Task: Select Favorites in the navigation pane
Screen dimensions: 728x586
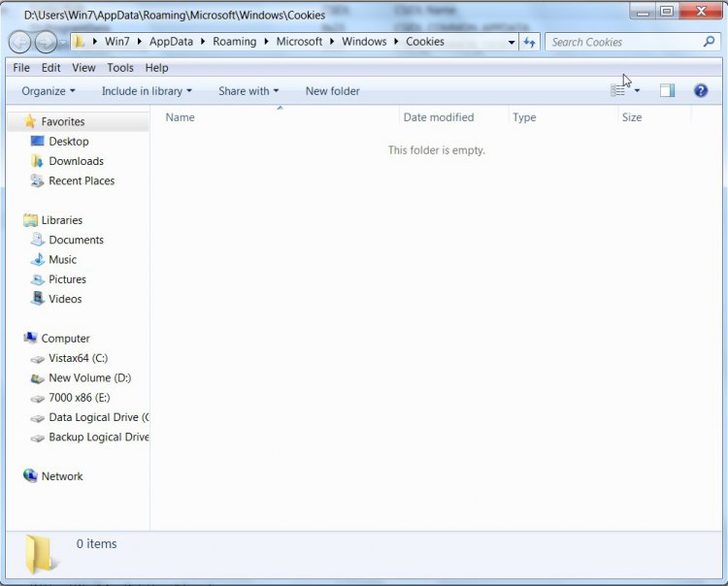Action: click(63, 121)
